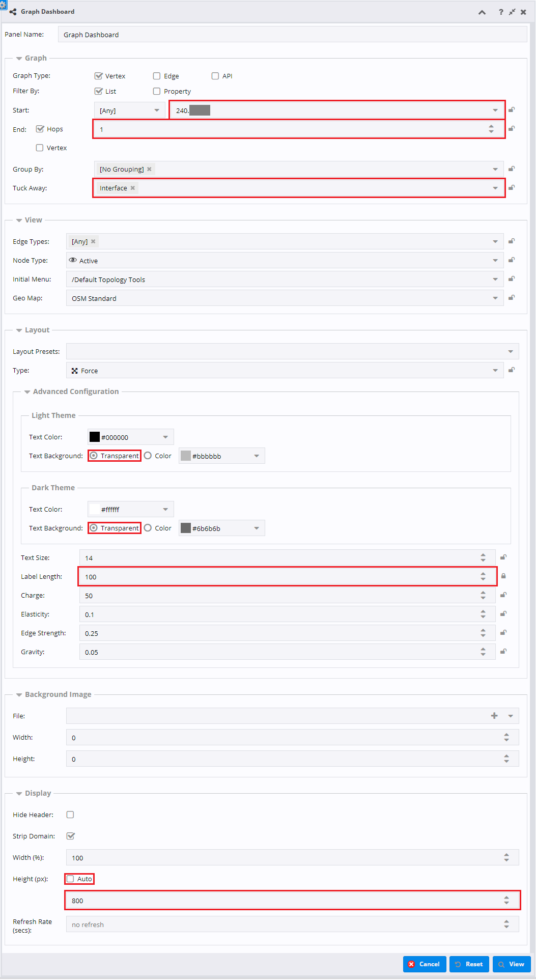The width and height of the screenshot is (536, 980).
Task: Click the graph share icon in title bar
Action: point(13,12)
